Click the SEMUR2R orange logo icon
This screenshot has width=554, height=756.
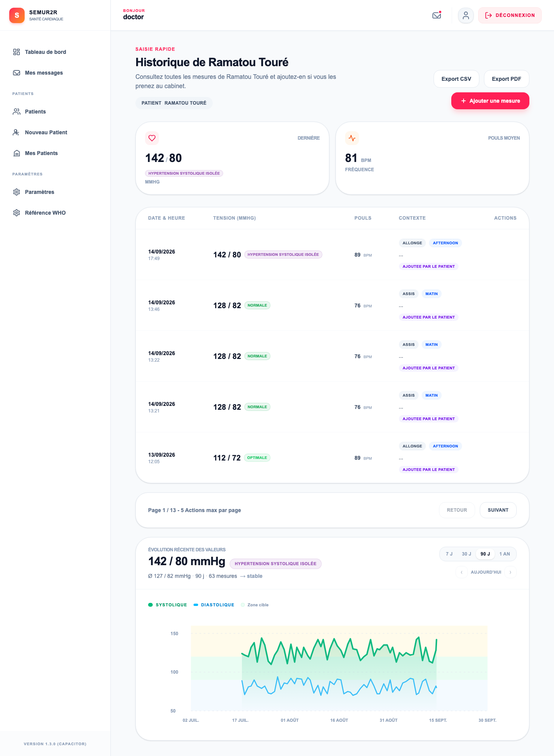[x=17, y=15]
